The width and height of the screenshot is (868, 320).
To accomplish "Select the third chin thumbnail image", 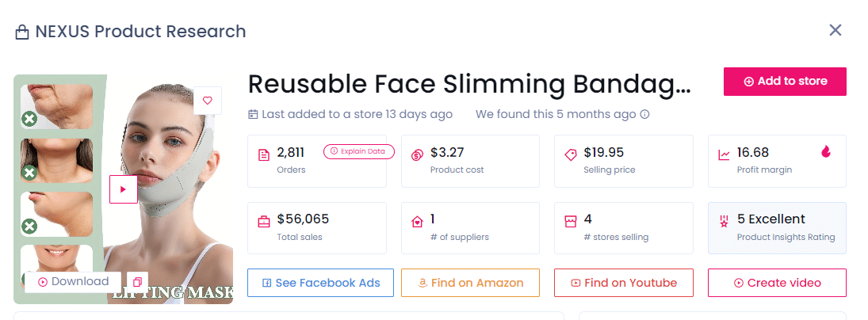I will point(56,214).
